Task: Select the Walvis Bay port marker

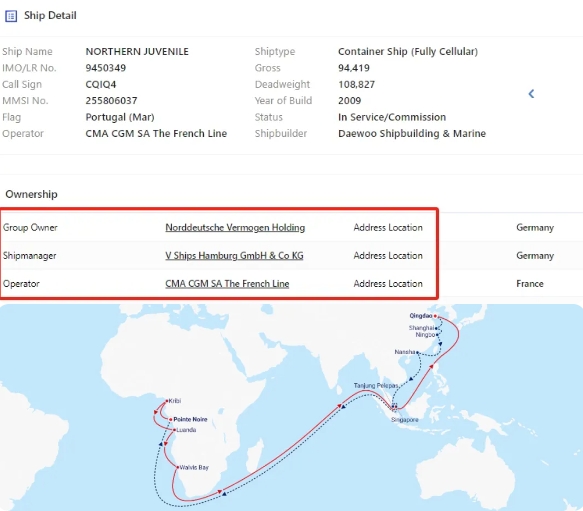Action: point(178,467)
